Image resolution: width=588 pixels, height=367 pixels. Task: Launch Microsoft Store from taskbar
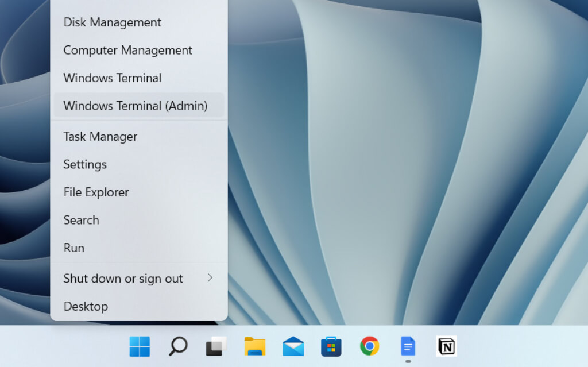[331, 346]
